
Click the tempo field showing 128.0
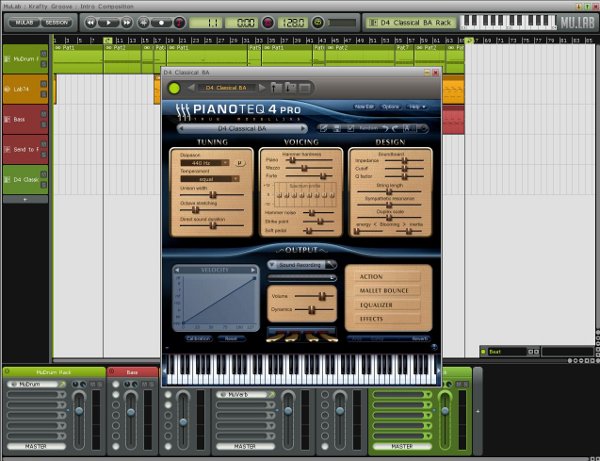coord(293,23)
